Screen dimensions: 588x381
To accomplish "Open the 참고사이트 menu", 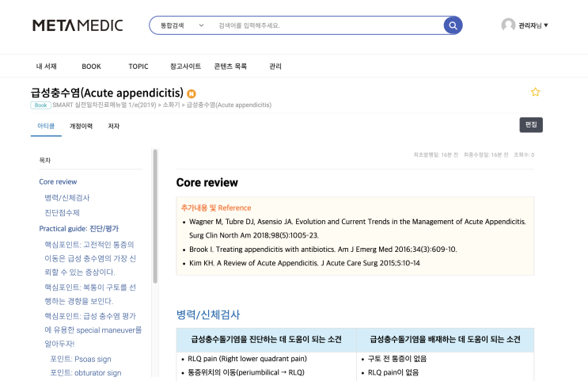I will (185, 66).
